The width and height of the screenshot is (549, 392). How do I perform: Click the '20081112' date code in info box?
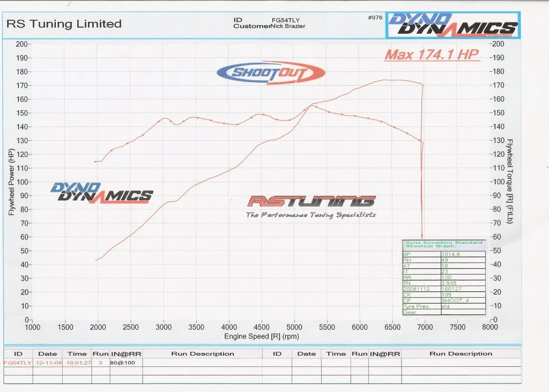pyautogui.click(x=416, y=289)
